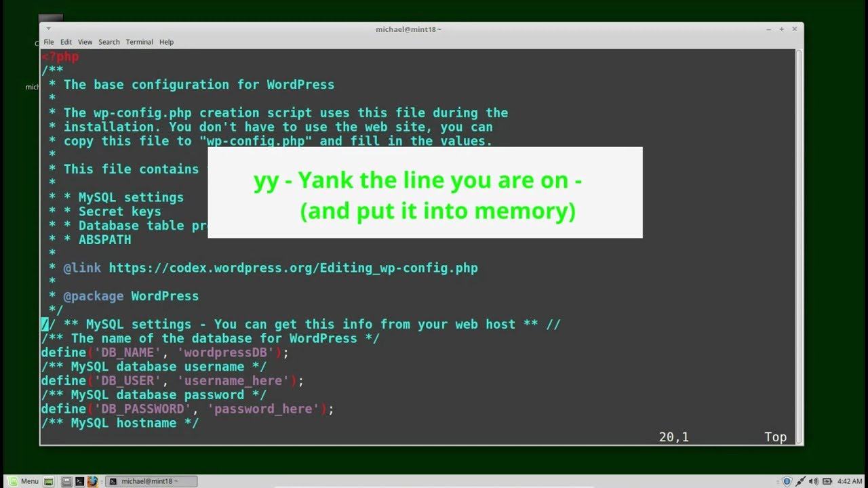The height and width of the screenshot is (488, 868).
Task: Click the 4:42 AM clock
Action: pos(850,481)
